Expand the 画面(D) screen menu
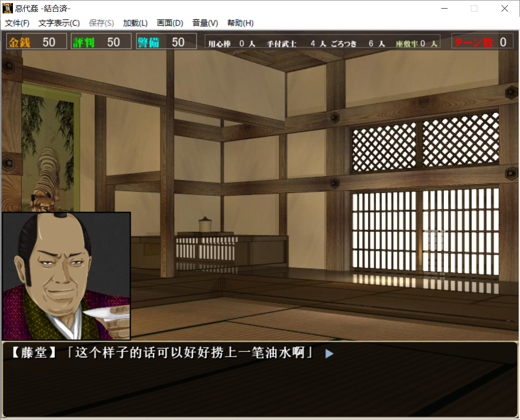520x420 pixels. [x=170, y=23]
